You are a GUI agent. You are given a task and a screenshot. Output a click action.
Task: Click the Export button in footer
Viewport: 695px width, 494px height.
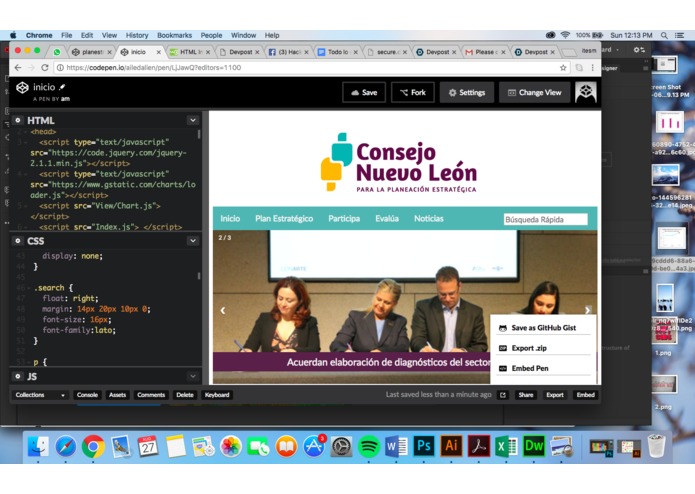[555, 395]
